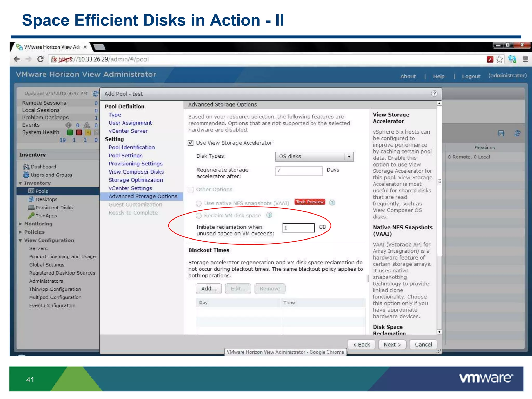
Task: Open the Disk Types OS disks dropdown
Action: click(314, 157)
